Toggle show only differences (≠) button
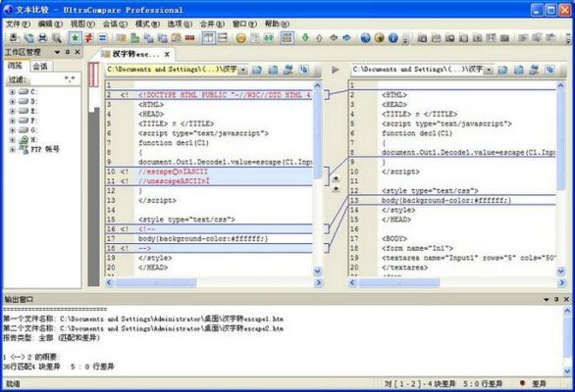 coord(88,38)
